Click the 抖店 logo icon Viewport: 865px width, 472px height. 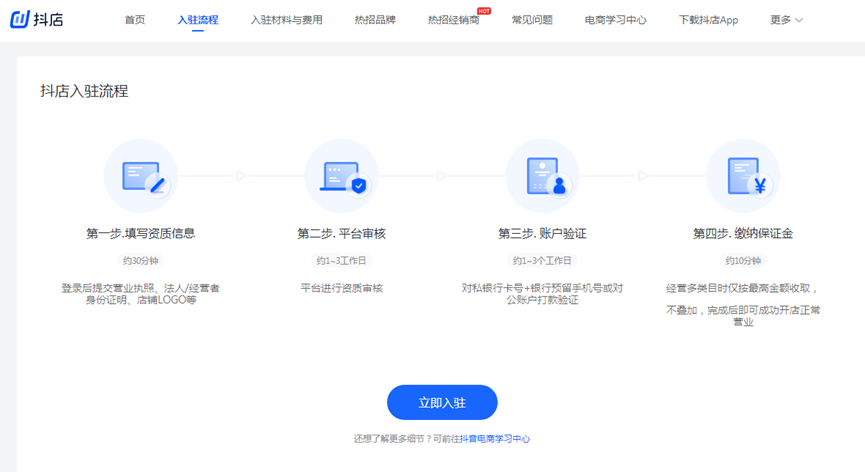point(20,19)
